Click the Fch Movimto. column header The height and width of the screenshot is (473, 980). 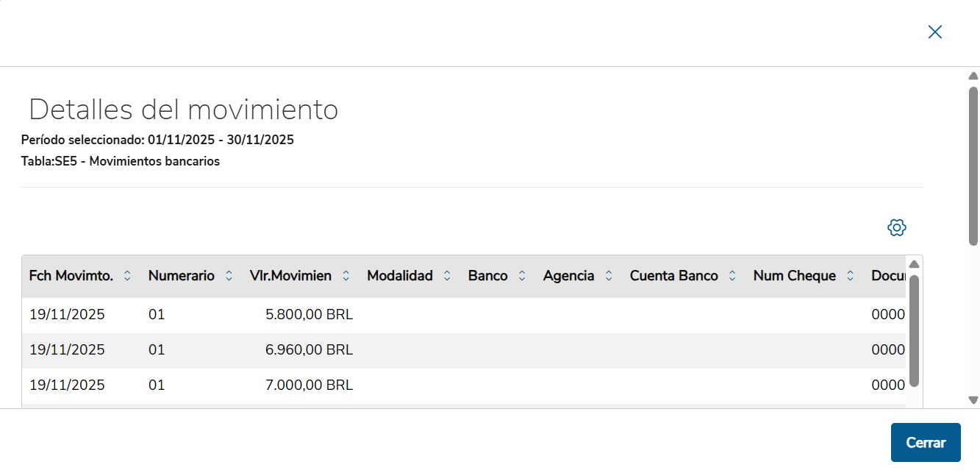click(71, 276)
